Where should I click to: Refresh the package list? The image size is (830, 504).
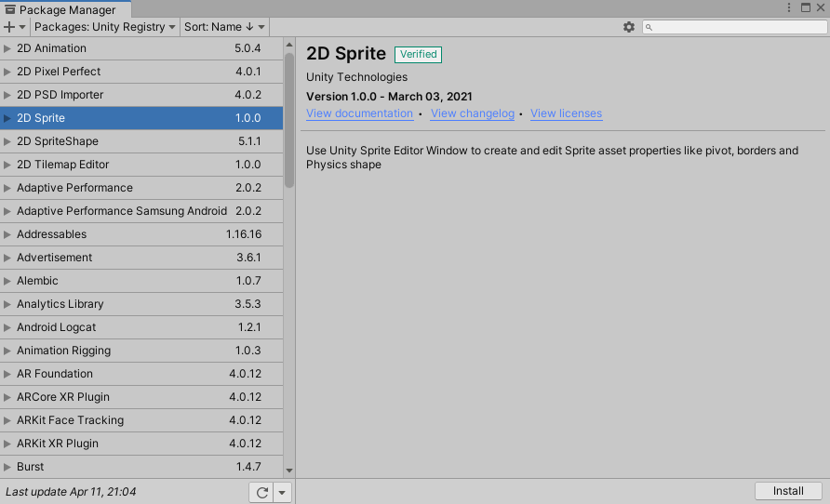pos(261,492)
